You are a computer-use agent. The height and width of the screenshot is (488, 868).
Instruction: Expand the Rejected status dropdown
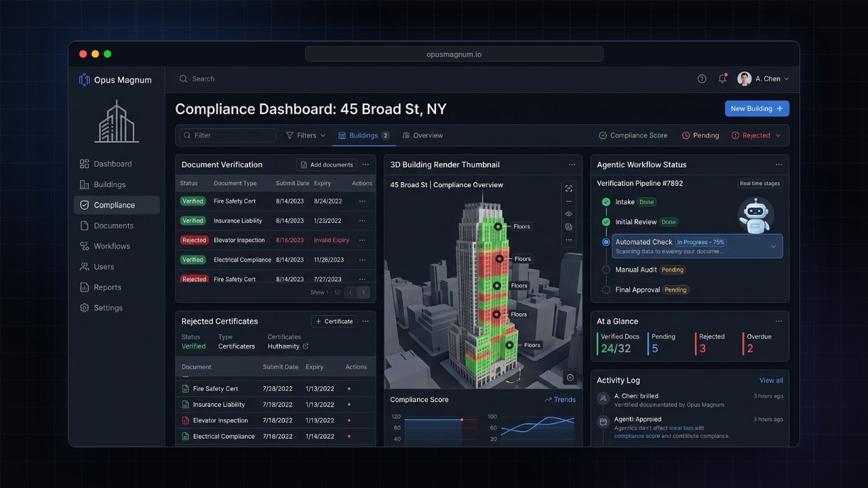click(756, 136)
